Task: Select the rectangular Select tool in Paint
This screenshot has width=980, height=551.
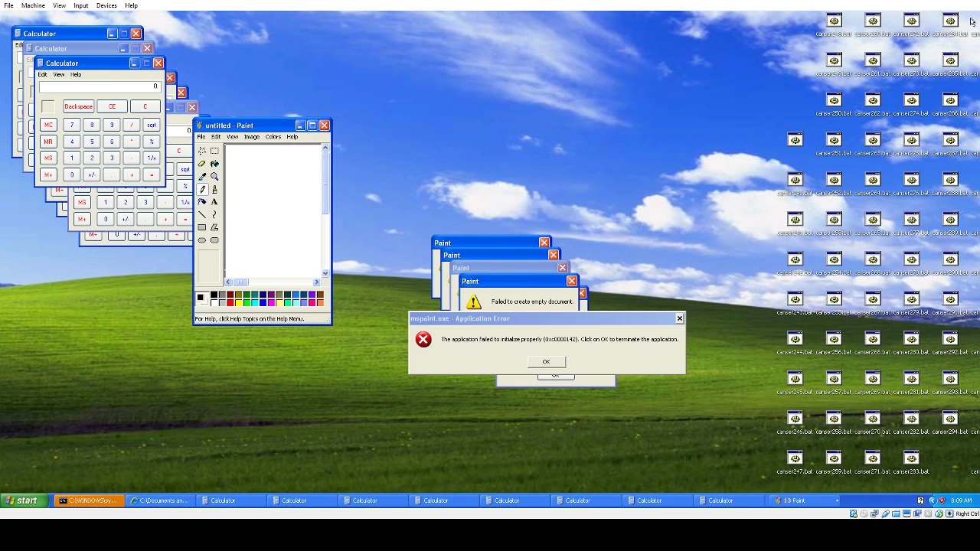Action: [x=214, y=151]
